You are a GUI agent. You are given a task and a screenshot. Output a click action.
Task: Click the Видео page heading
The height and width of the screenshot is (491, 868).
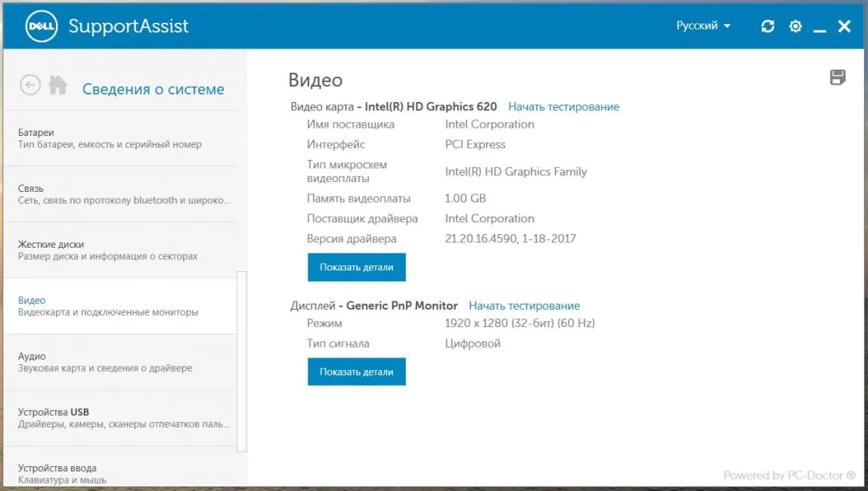[x=315, y=80]
